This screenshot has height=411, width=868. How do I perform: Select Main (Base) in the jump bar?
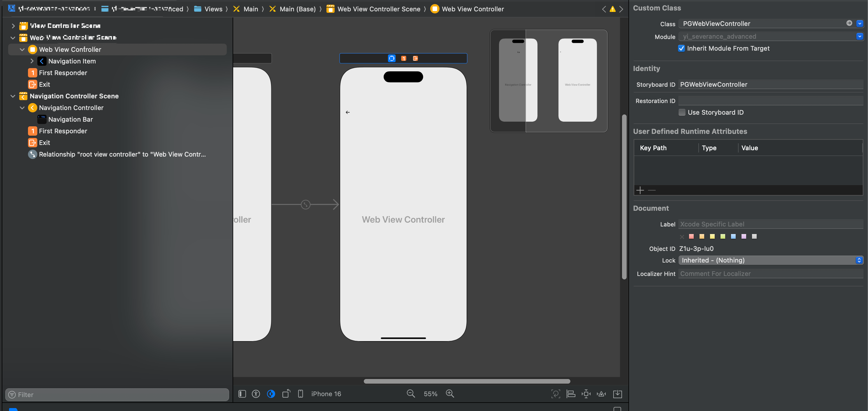click(x=297, y=9)
